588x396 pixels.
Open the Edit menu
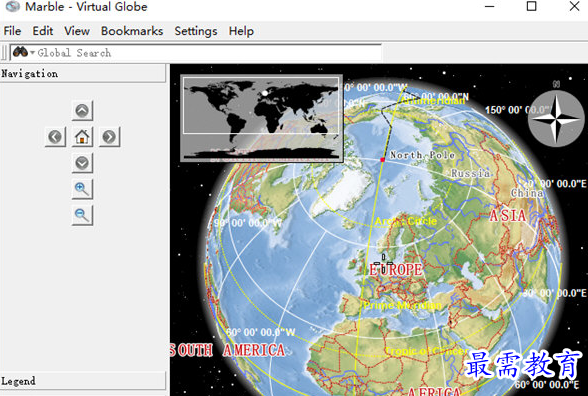[43, 31]
